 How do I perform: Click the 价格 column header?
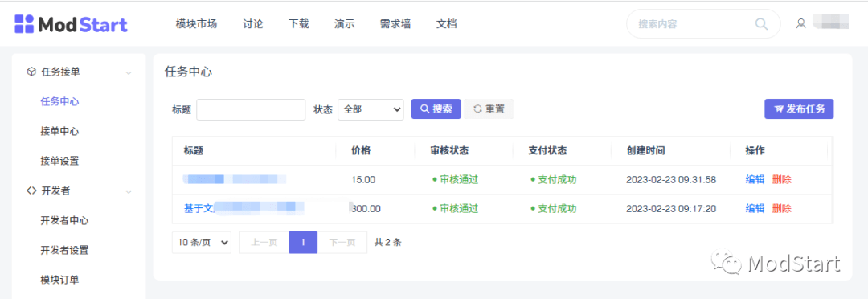click(361, 150)
